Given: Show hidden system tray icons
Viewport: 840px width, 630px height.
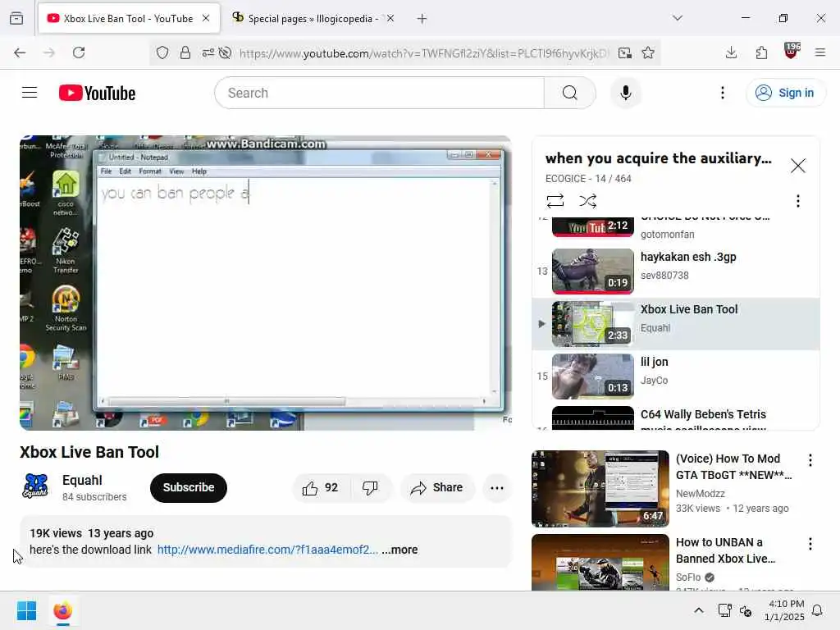Looking at the screenshot, I should point(699,610).
